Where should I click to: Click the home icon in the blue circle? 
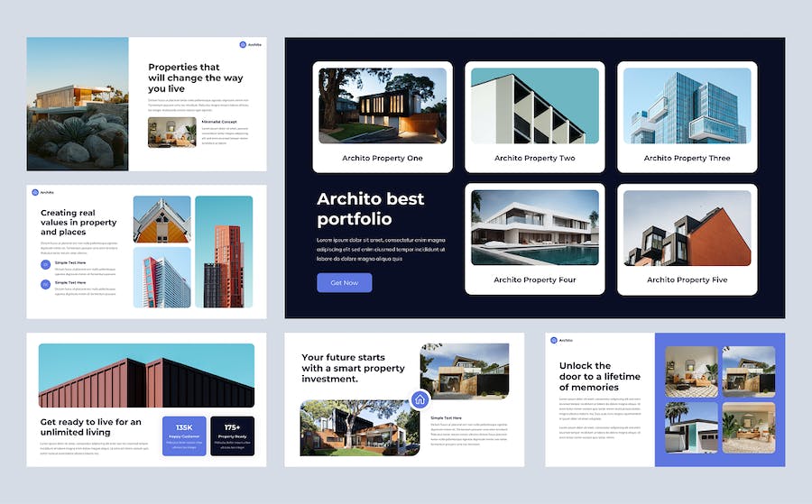420,399
